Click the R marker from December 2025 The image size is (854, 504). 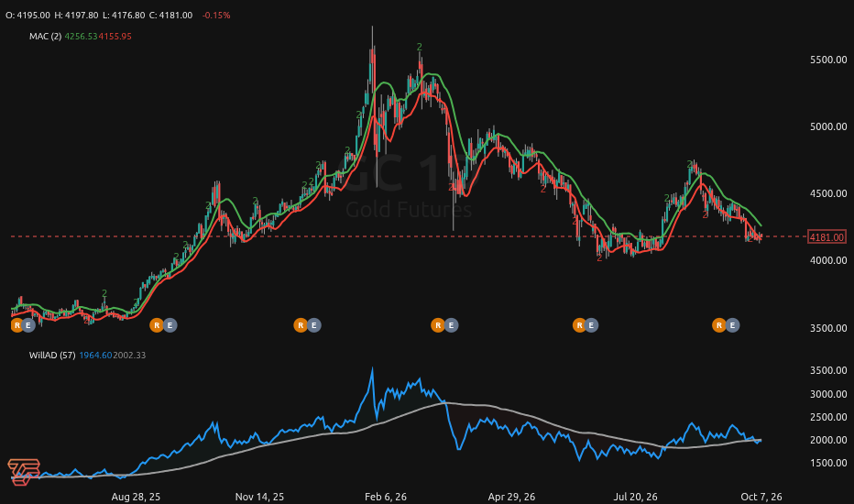pos(301,325)
